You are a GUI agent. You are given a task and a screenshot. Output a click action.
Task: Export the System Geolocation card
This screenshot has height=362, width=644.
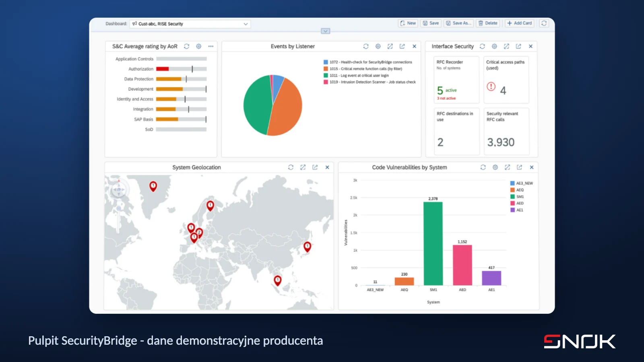[x=315, y=167]
